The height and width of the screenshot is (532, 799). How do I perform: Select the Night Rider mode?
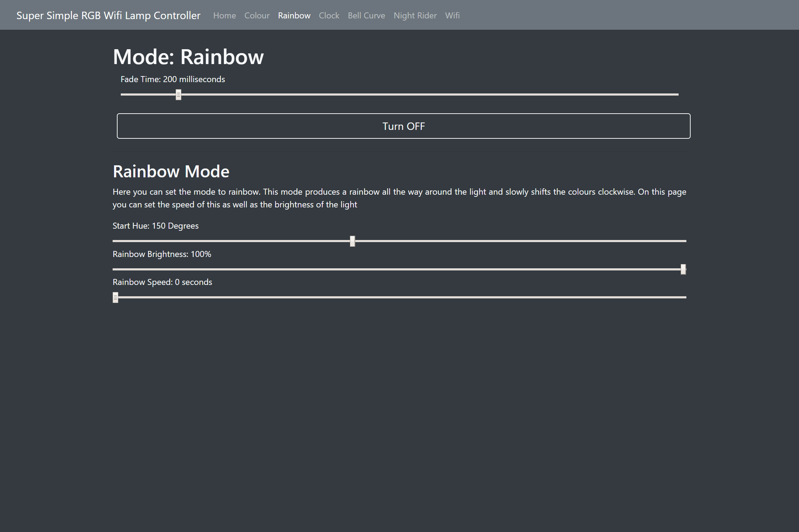coord(415,15)
